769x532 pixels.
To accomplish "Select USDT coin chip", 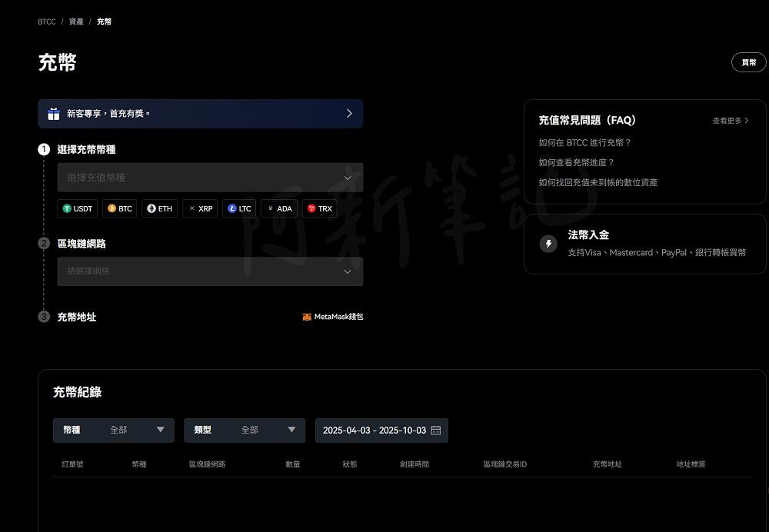I will coord(78,208).
